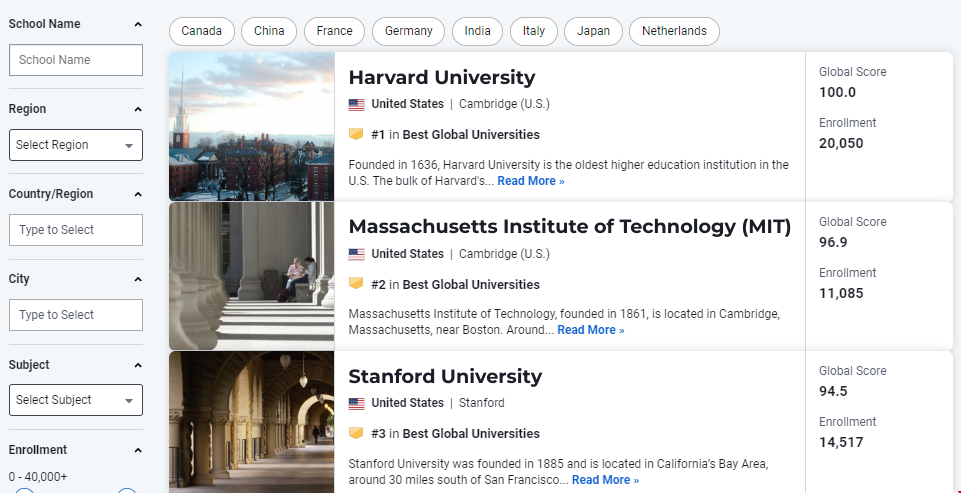Collapse the Subject filter chevron
This screenshot has height=493, width=961.
(138, 365)
